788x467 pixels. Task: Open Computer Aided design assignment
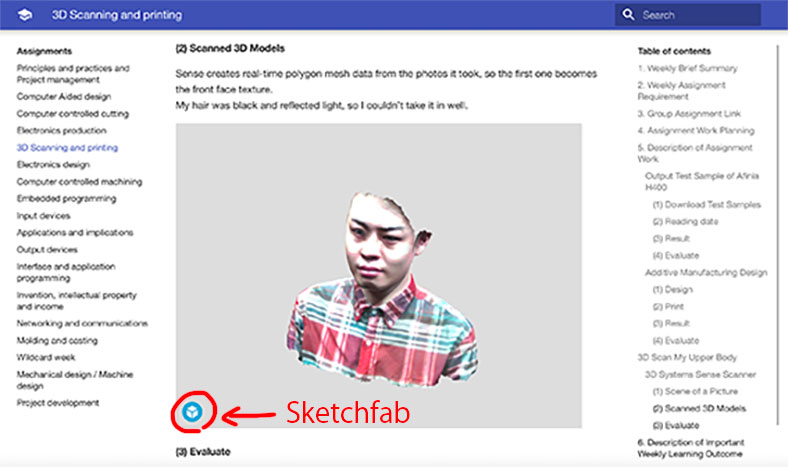tap(64, 97)
